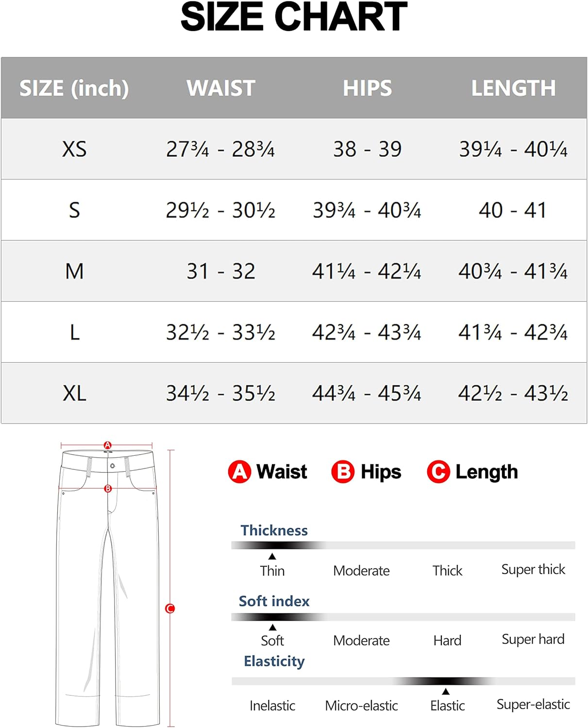The image size is (588, 728).
Task: Click the Moderate label under Soft index
Action: (362, 641)
